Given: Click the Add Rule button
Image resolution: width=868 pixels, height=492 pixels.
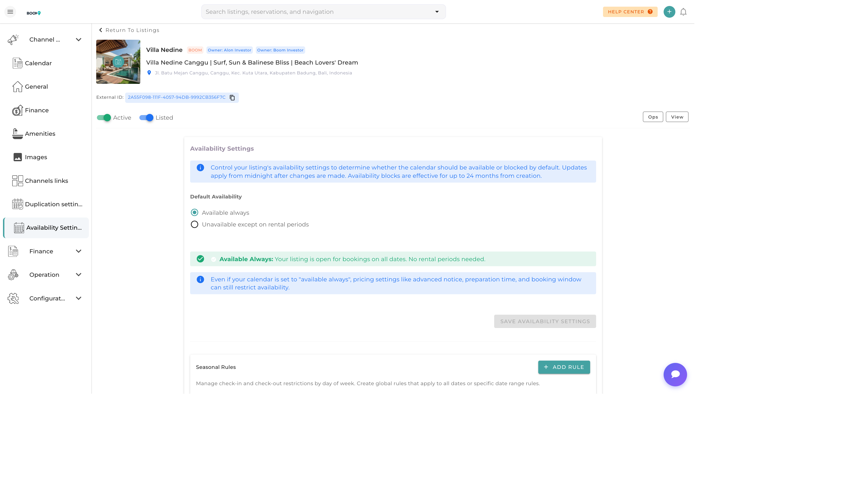Looking at the screenshot, I should tap(564, 367).
